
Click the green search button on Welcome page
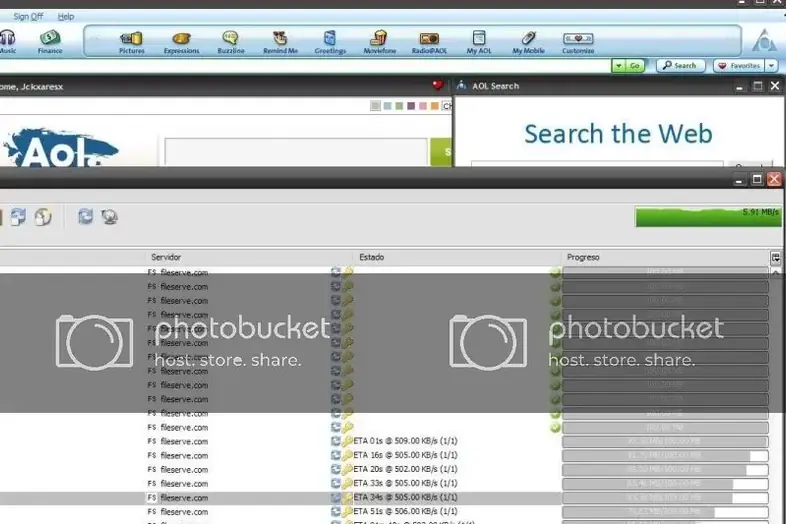[441, 151]
